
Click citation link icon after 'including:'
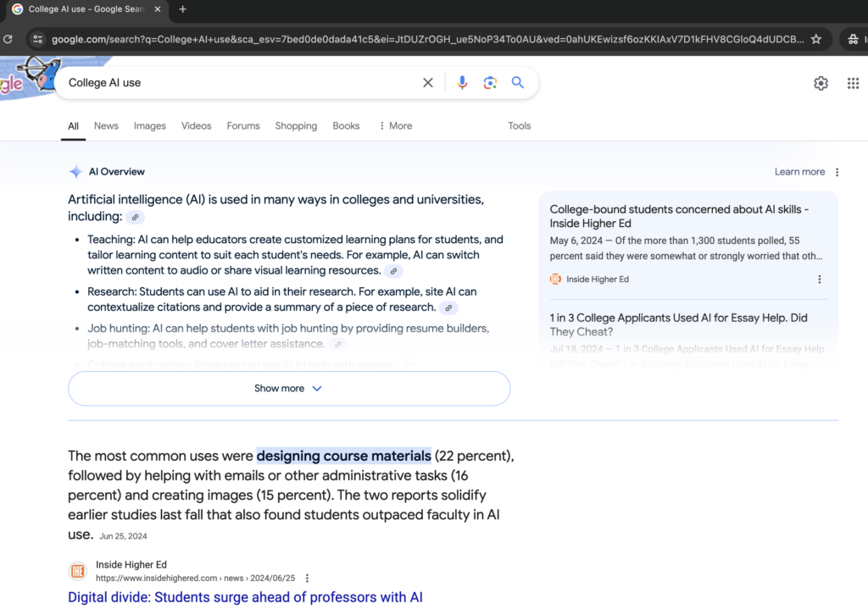(x=135, y=218)
